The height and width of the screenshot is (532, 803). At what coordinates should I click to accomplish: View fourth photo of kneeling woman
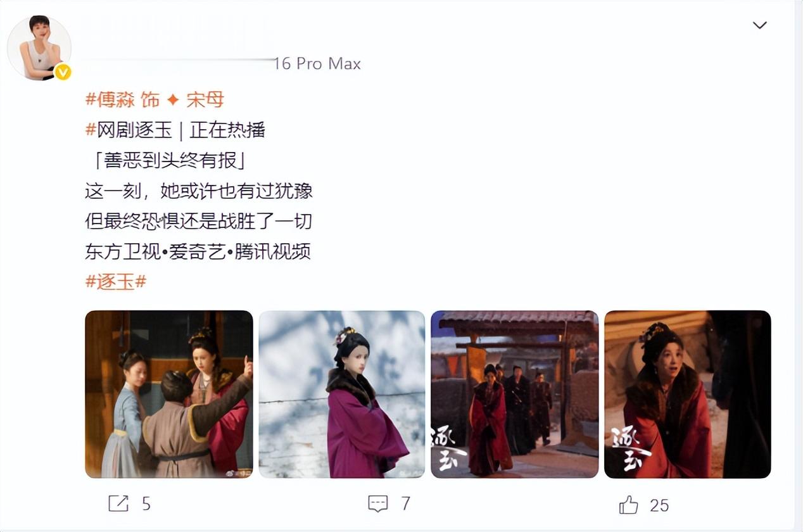[688, 394]
